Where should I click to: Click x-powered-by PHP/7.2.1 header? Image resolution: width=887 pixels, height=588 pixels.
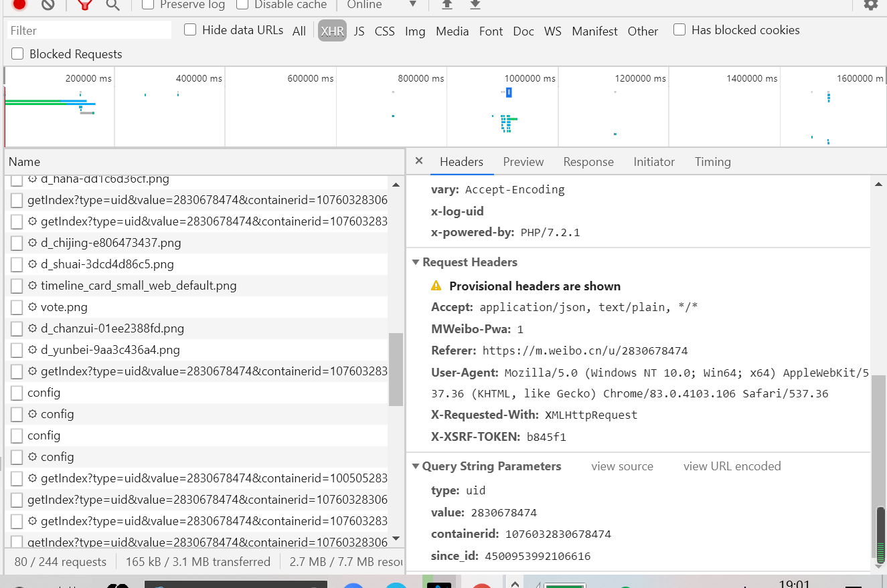(505, 233)
